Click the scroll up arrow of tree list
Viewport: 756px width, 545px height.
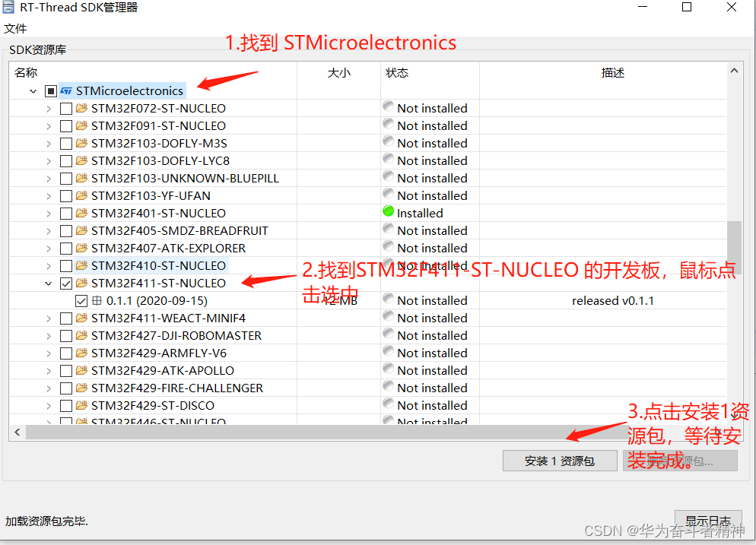[x=734, y=71]
